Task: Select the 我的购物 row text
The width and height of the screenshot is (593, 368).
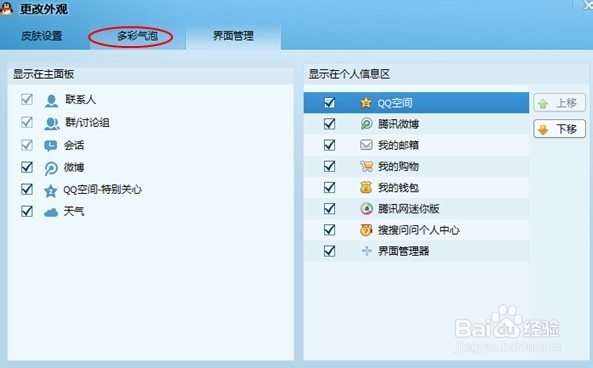Action: [x=399, y=166]
